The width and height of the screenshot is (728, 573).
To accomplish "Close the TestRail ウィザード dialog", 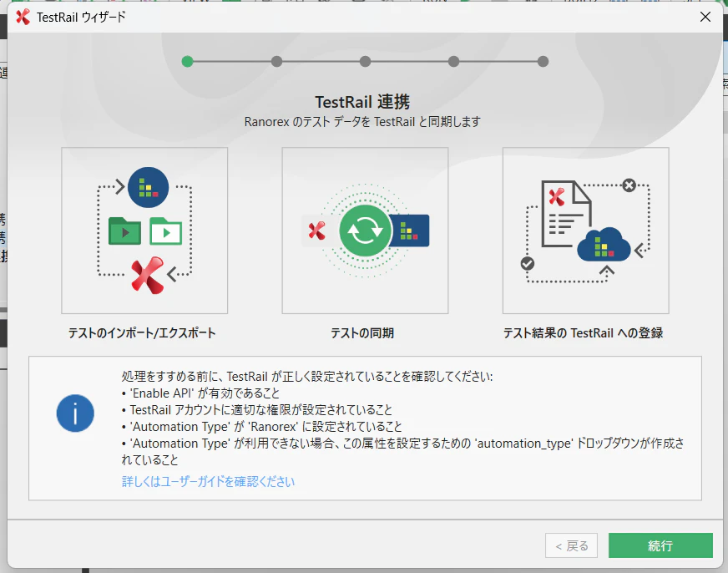I will tap(705, 18).
